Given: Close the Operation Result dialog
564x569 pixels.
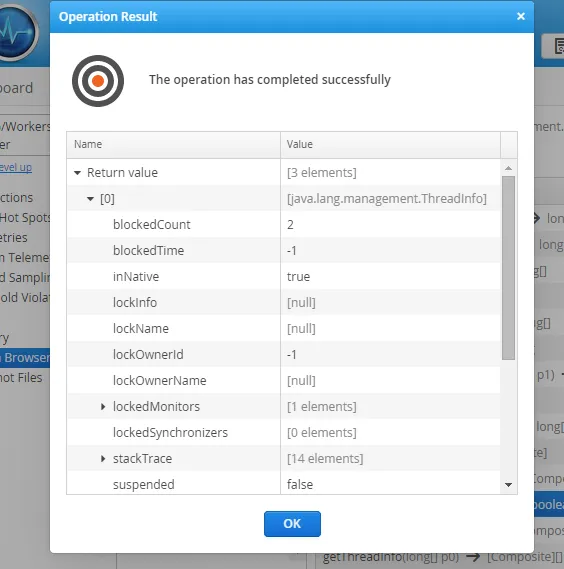Looking at the screenshot, I should (521, 16).
